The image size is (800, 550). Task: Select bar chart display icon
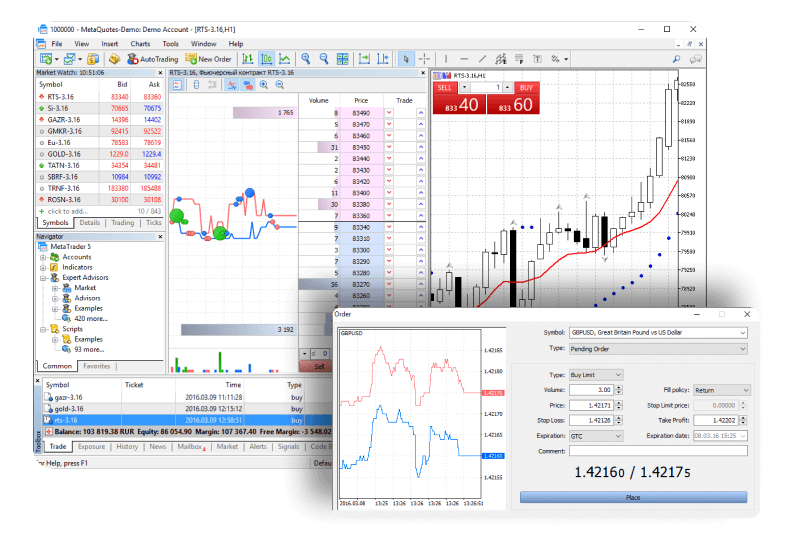click(248, 59)
